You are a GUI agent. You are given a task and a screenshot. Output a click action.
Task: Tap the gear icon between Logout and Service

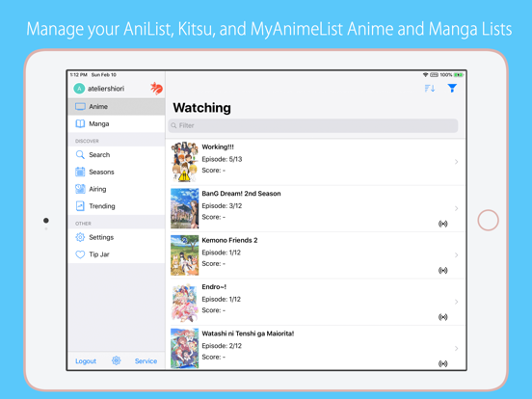point(116,360)
